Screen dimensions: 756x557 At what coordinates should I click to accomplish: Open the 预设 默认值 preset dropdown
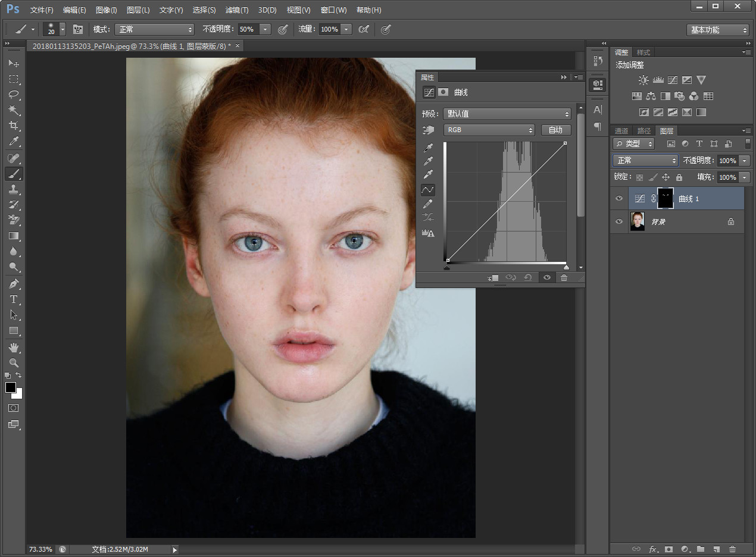click(x=507, y=114)
